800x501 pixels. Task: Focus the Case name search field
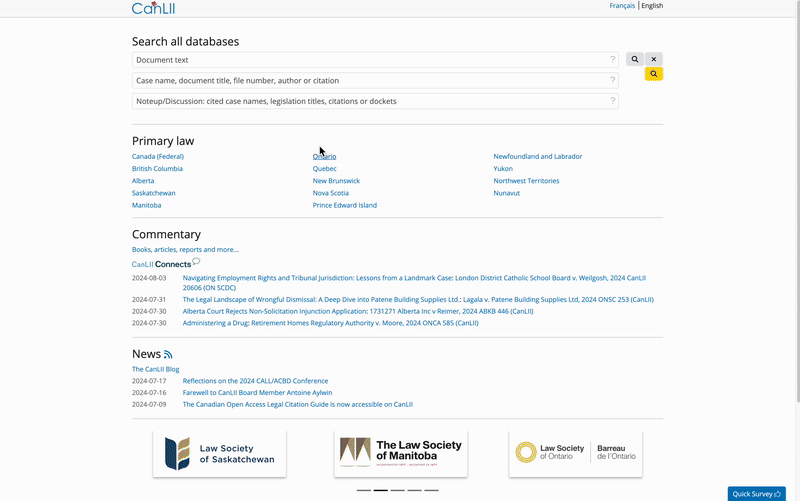375,81
